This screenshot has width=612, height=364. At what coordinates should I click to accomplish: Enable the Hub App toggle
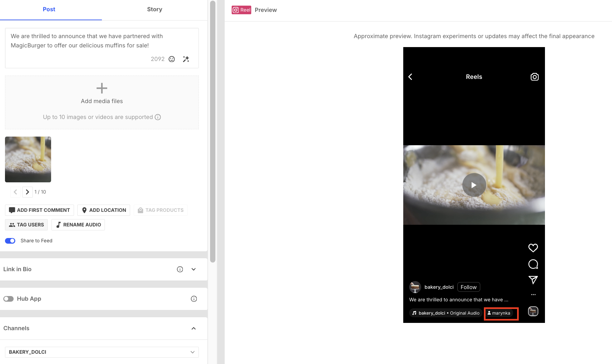(9, 299)
